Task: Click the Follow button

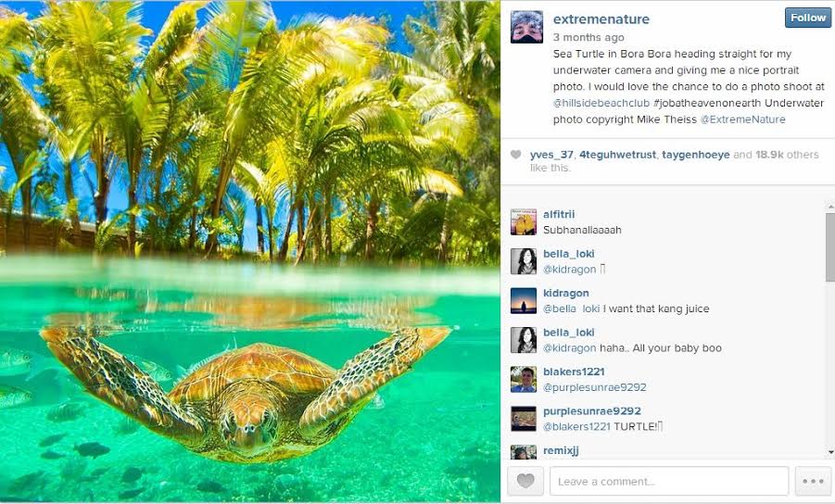Action: (x=807, y=18)
